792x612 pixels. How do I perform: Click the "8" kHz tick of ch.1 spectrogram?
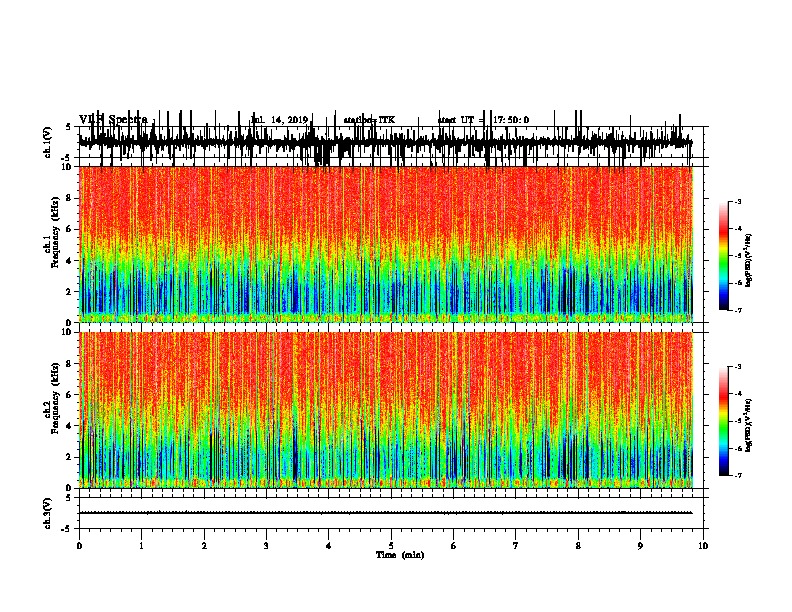[x=69, y=198]
